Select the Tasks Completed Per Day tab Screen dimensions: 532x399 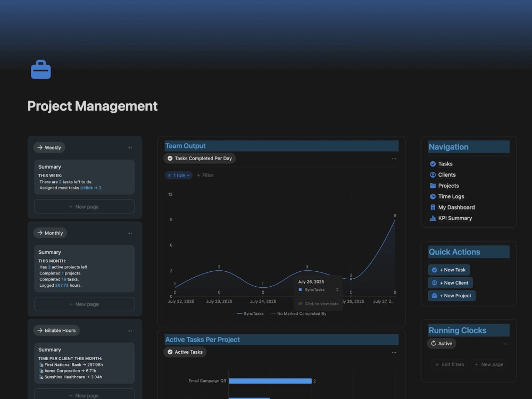point(199,159)
